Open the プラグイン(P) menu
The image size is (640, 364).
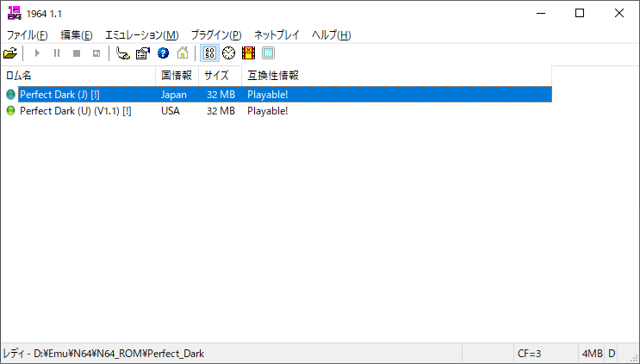pos(215,35)
